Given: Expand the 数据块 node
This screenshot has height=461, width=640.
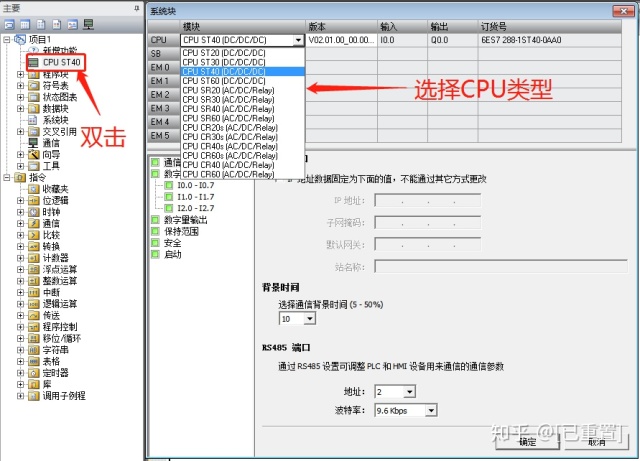Looking at the screenshot, I should pyautogui.click(x=20, y=109).
